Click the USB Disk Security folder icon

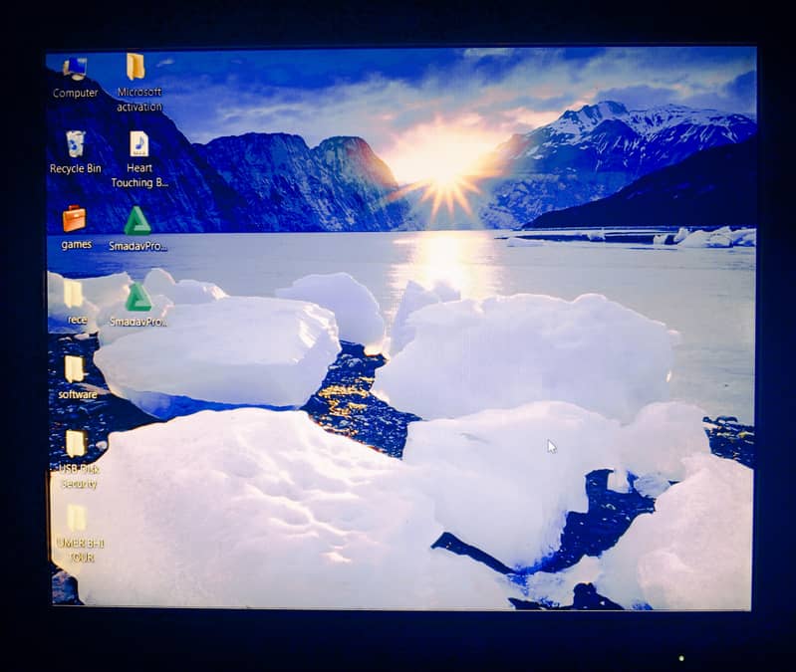[76, 443]
